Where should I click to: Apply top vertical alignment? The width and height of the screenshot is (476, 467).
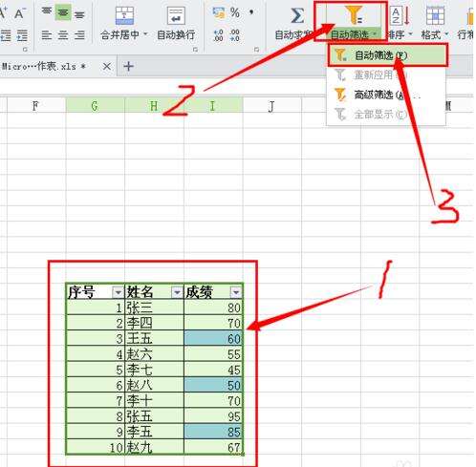(47, 12)
